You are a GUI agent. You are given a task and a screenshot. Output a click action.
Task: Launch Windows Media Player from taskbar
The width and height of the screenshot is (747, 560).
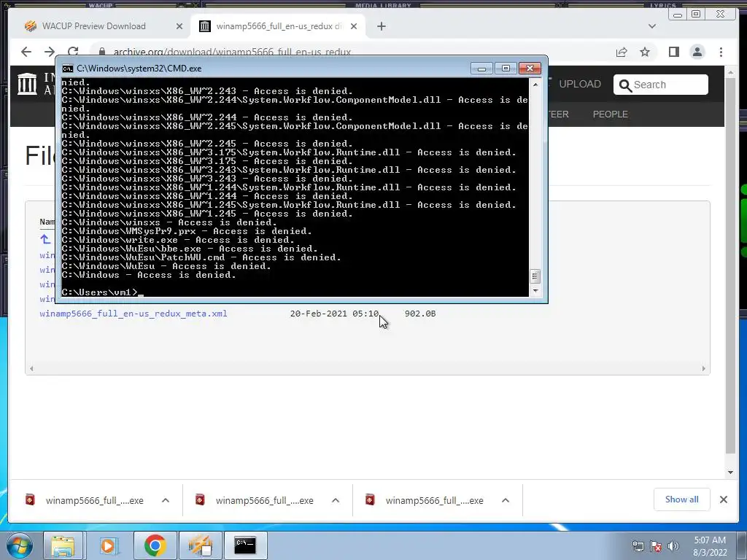[108, 545]
